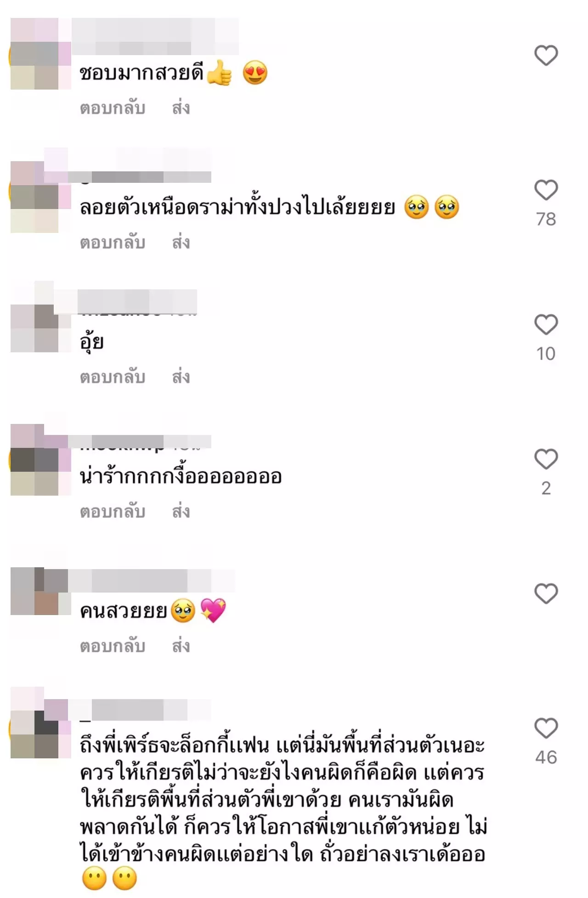Like the comment 'ชอบมากสวยดี'
The height and width of the screenshot is (898, 588).
point(546,56)
